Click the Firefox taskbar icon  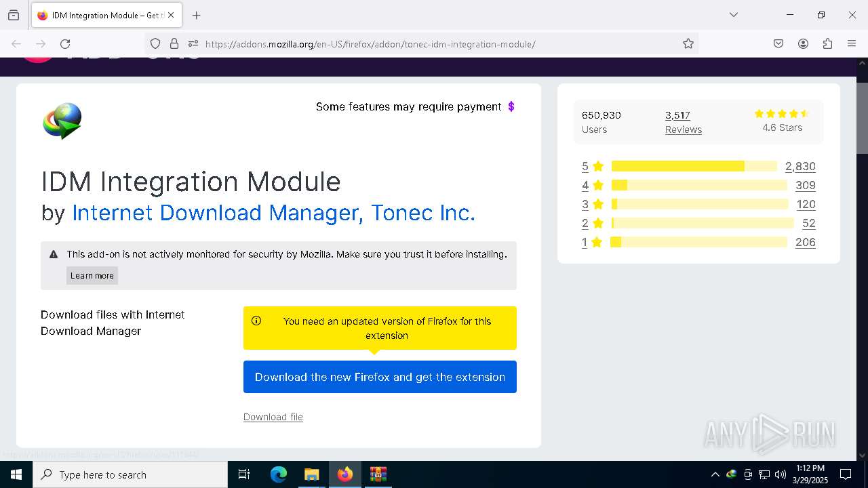click(345, 474)
